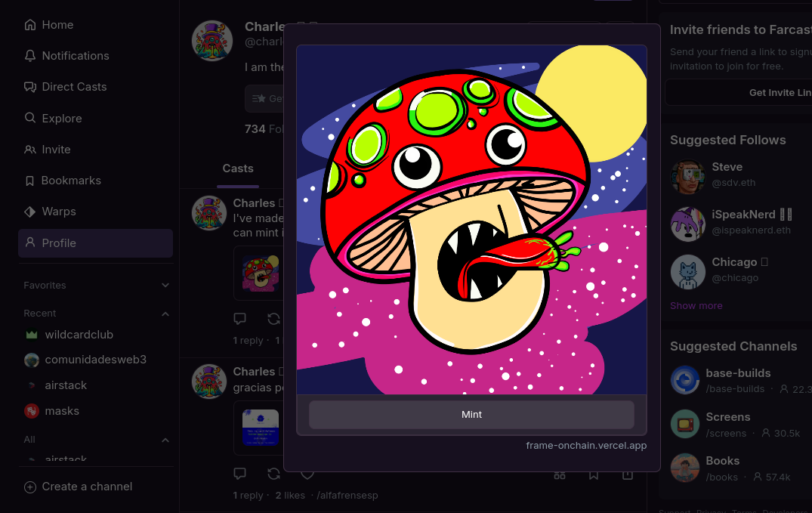Click the Mint button in the frame

pyautogui.click(x=471, y=415)
